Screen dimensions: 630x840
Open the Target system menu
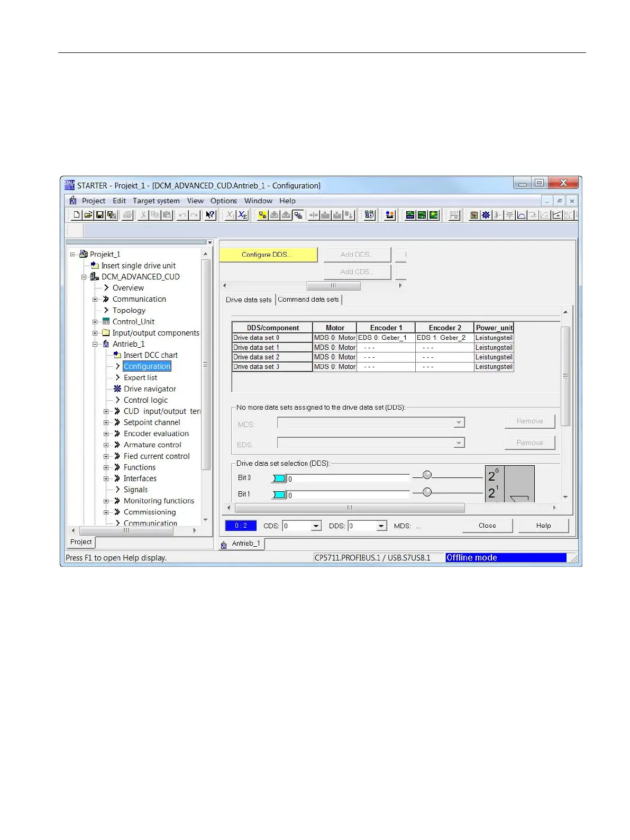[156, 201]
